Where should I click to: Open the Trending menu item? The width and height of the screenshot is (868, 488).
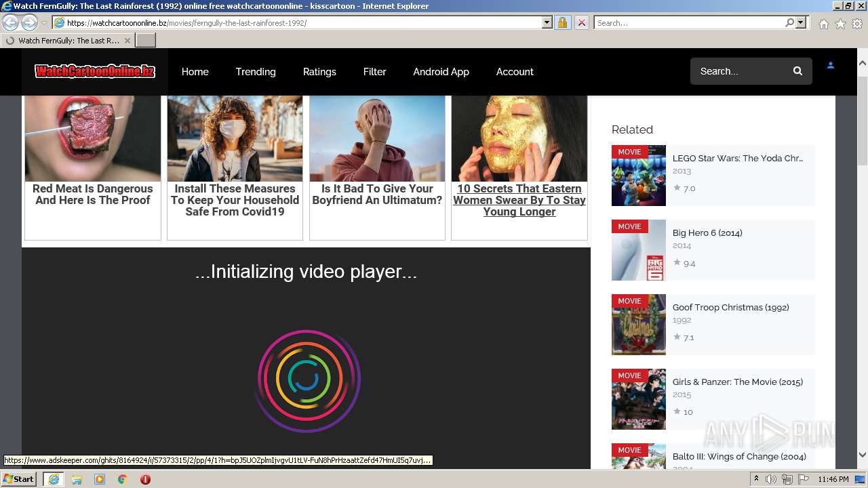(x=256, y=71)
